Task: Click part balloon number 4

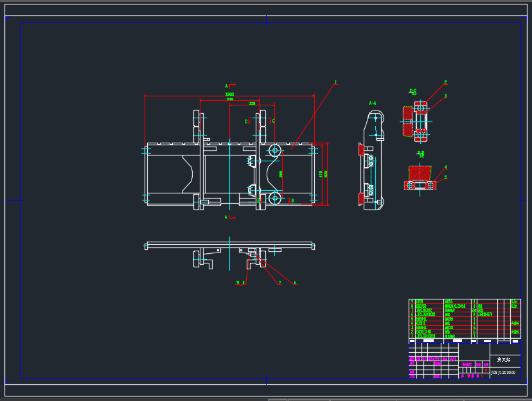Action: click(445, 167)
